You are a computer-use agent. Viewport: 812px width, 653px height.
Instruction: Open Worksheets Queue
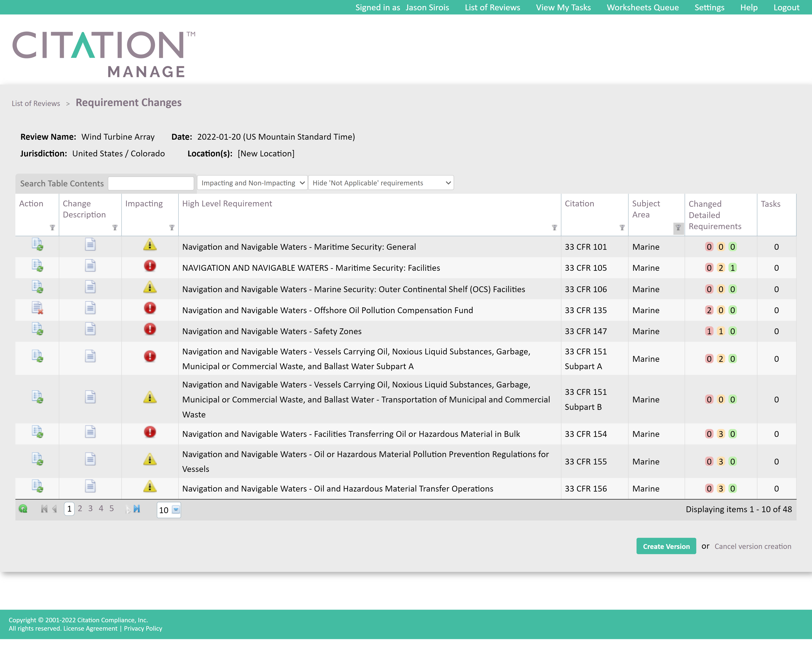pos(642,8)
